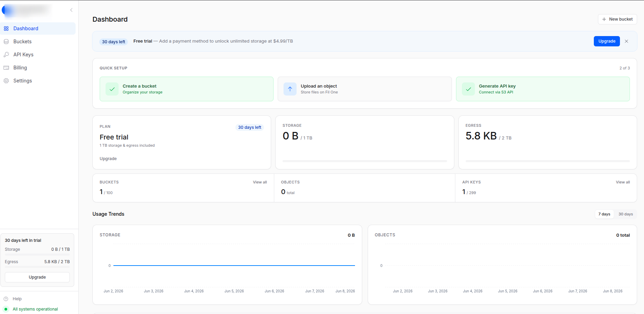Click Usage Trends heading
The width and height of the screenshot is (644, 314).
pos(108,214)
